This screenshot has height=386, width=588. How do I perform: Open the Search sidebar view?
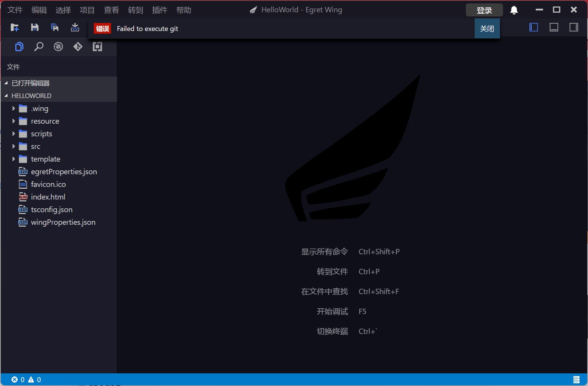39,47
